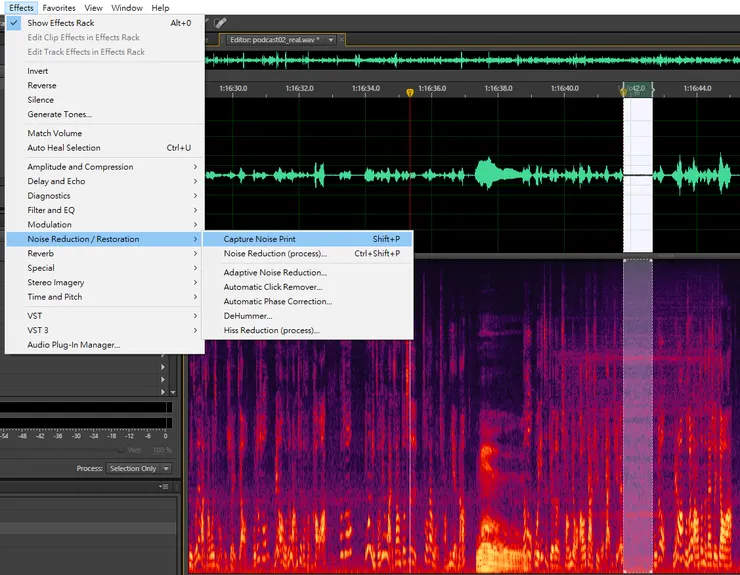Open the panel options menu icon
This screenshot has height=575, width=740.
coord(165,487)
